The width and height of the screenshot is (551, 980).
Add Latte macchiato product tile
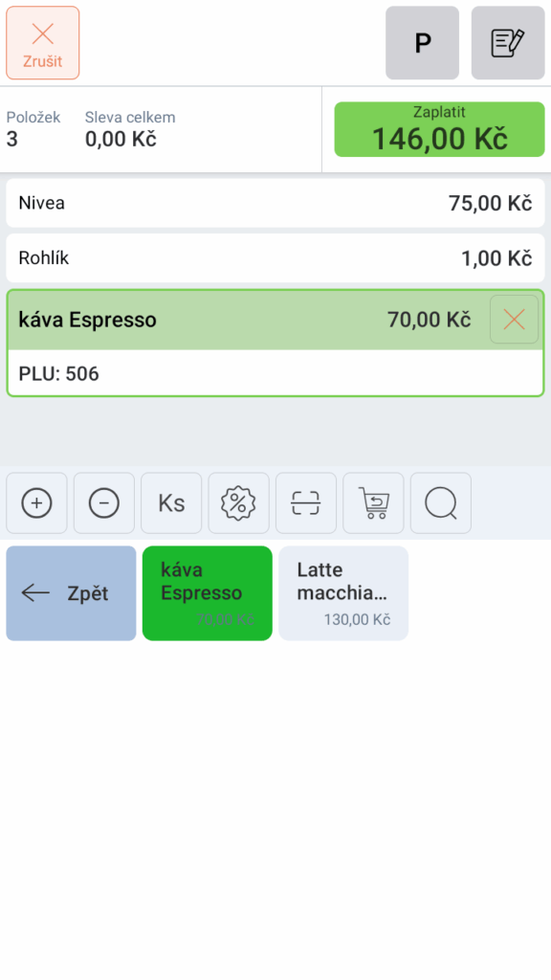tap(343, 593)
